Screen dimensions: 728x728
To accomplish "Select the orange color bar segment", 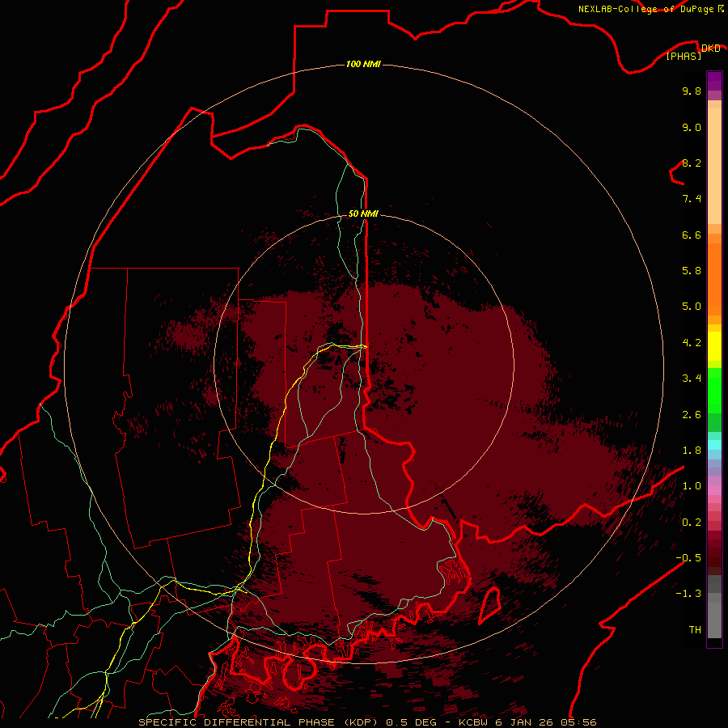I will click(714, 280).
